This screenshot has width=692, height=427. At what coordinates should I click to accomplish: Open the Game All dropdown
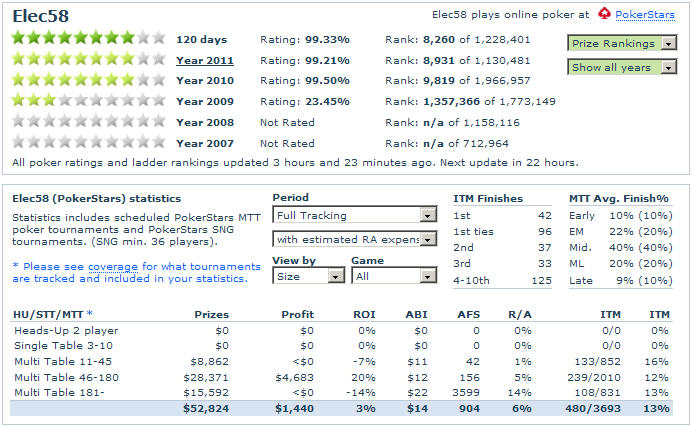tap(394, 276)
